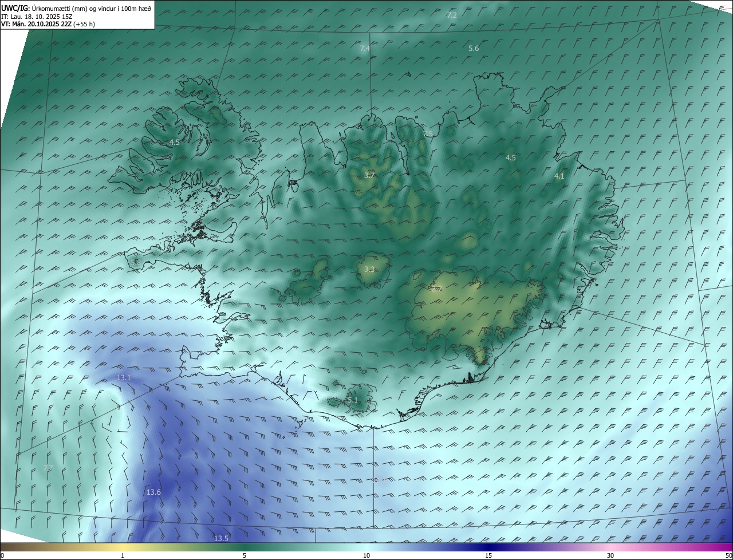Select the 3.3 value on the glacier
733x560 pixels.
(x=369, y=269)
